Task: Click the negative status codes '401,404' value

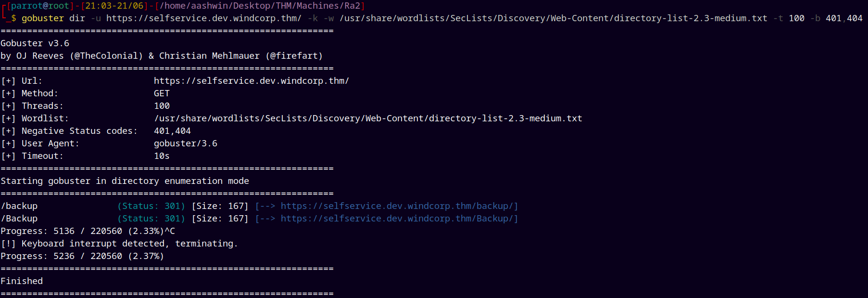Action: 172,131
